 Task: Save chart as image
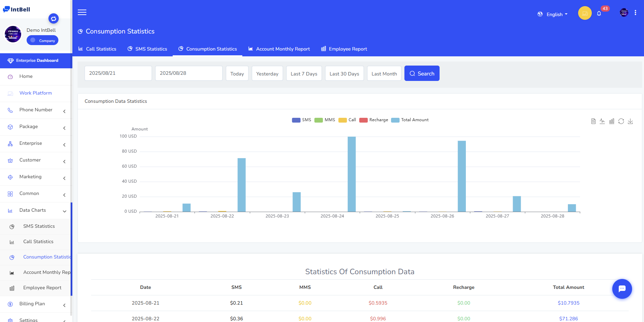pos(630,121)
